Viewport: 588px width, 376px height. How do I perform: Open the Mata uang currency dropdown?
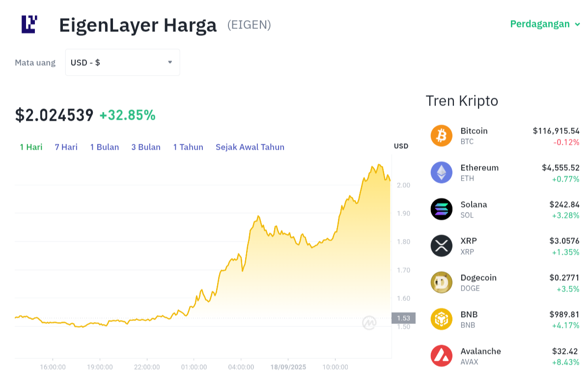click(123, 62)
